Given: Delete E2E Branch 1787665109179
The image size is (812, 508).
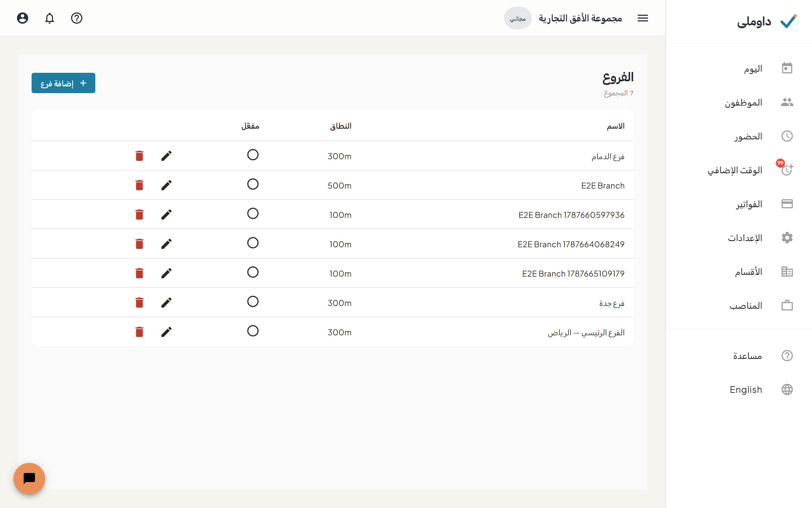Looking at the screenshot, I should click(139, 273).
